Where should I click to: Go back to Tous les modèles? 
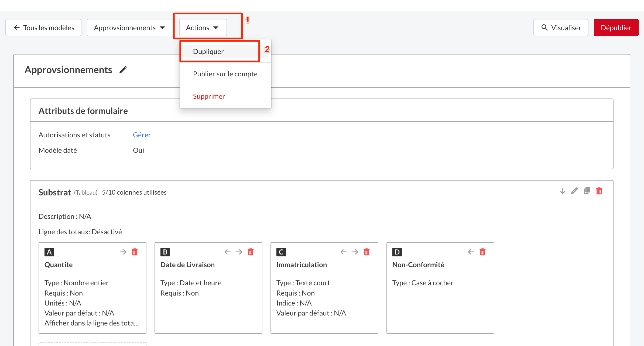tap(43, 28)
